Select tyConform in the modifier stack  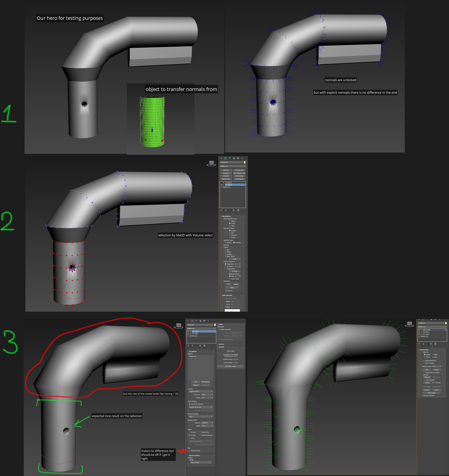[228, 183]
